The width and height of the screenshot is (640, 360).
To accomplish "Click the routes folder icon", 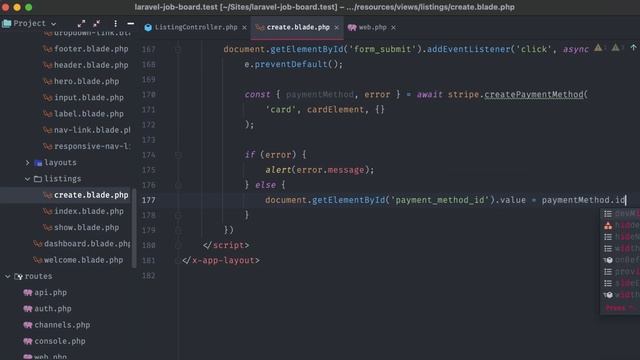I will point(18,277).
